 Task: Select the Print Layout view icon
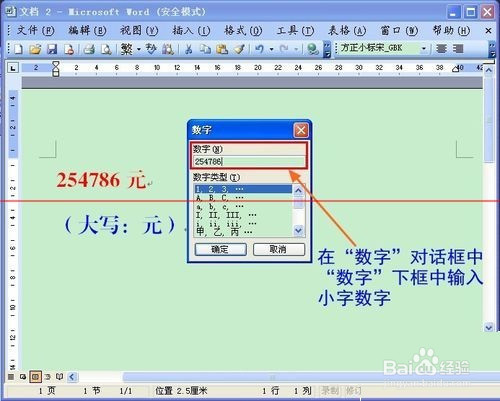pyautogui.click(x=35, y=377)
